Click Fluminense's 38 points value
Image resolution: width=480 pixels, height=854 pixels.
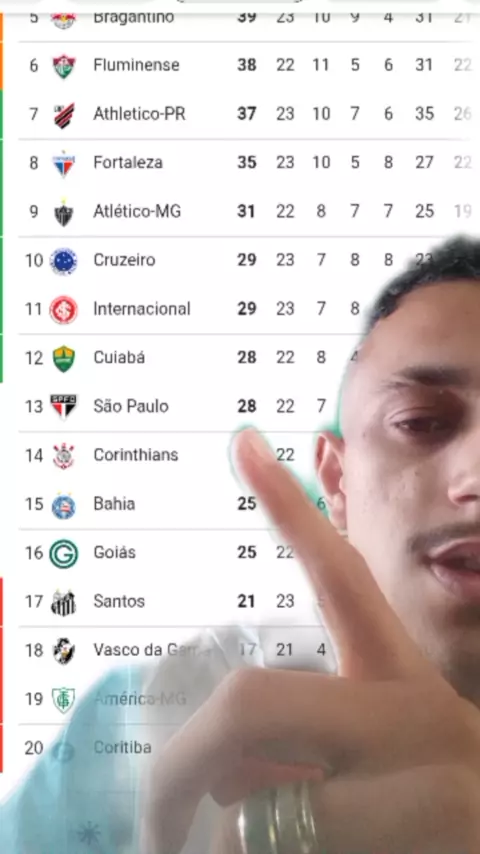tap(247, 65)
